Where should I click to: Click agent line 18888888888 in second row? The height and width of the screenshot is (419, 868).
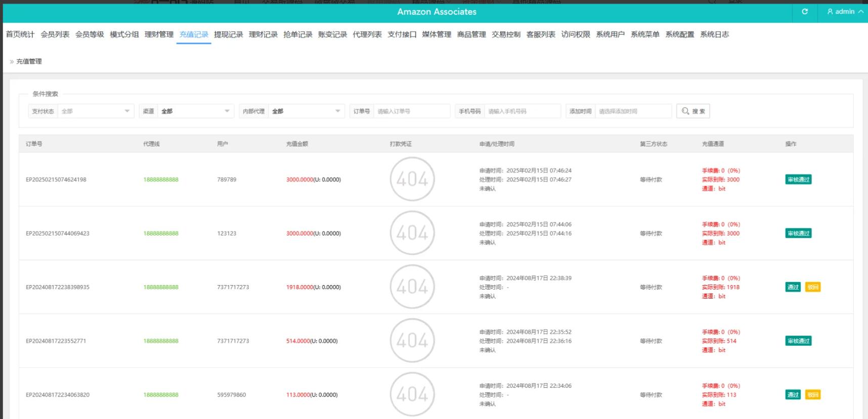[161, 234]
